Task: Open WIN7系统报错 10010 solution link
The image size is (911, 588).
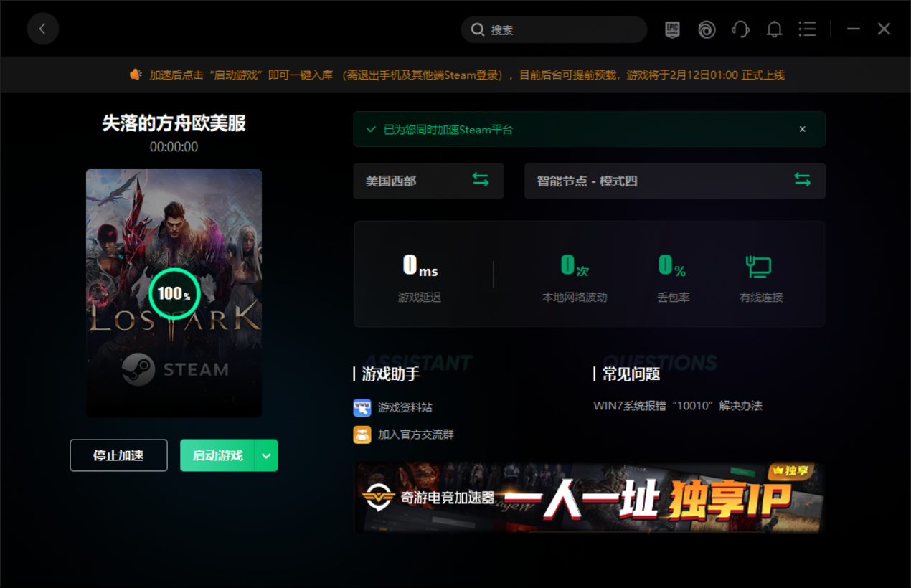Action: click(x=678, y=406)
